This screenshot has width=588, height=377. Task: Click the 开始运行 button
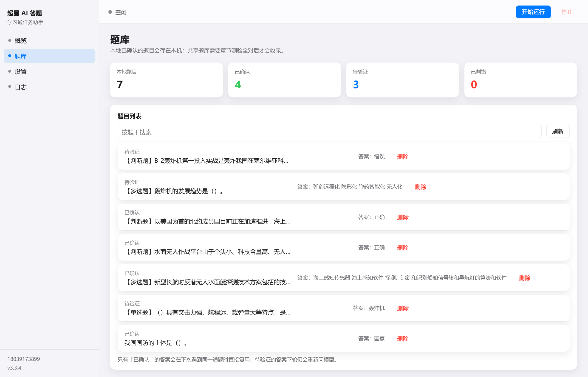pyautogui.click(x=533, y=12)
